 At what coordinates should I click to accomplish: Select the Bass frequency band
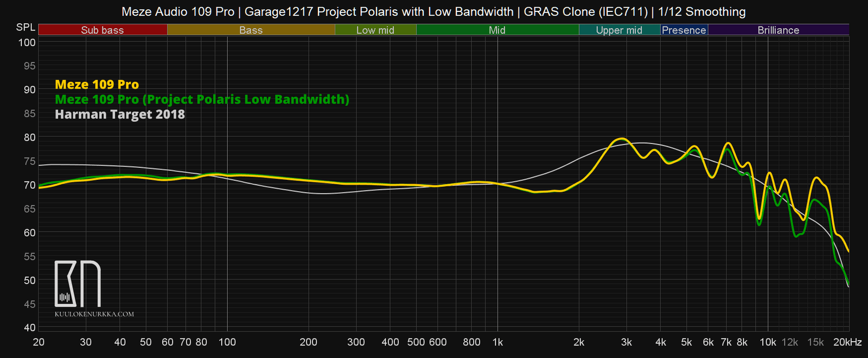point(251,30)
